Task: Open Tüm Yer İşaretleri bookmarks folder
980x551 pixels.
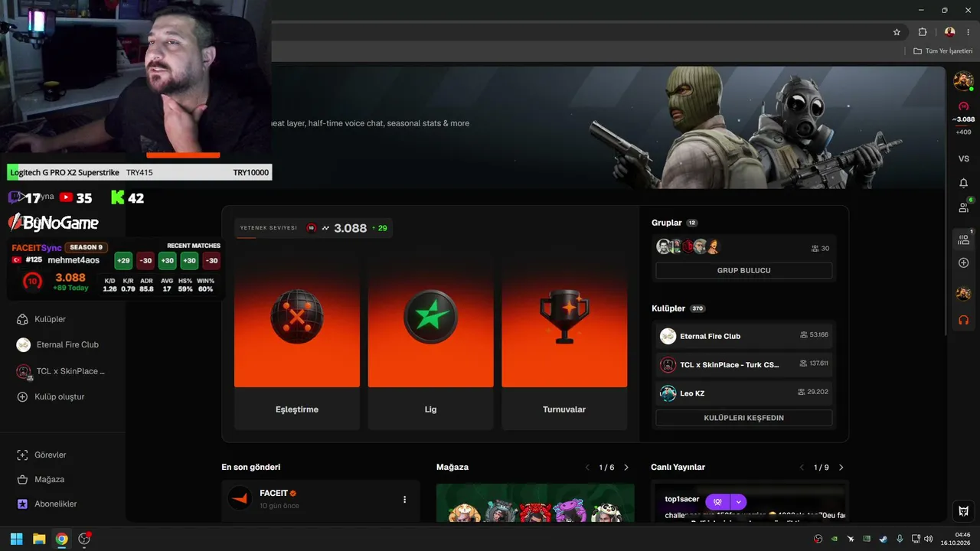Action: coord(942,51)
